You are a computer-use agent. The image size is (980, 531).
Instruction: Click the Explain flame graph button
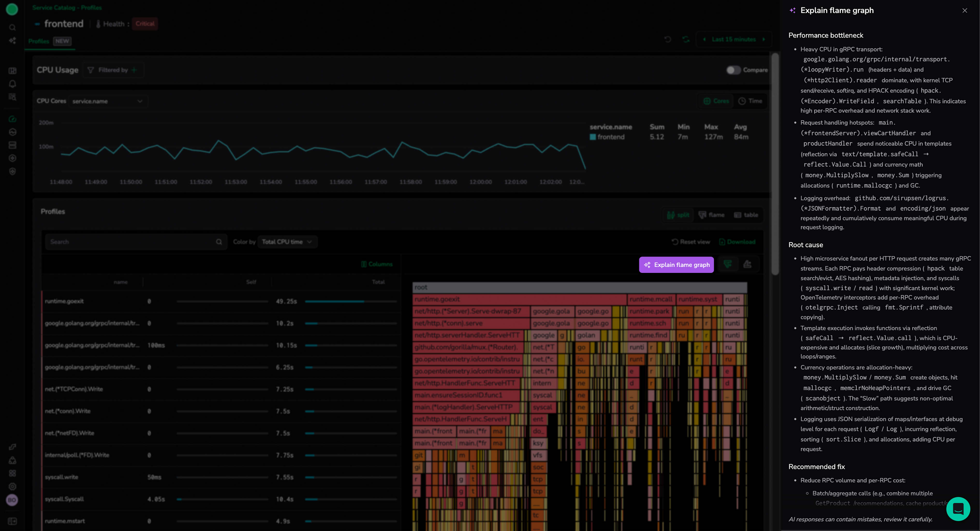point(676,265)
